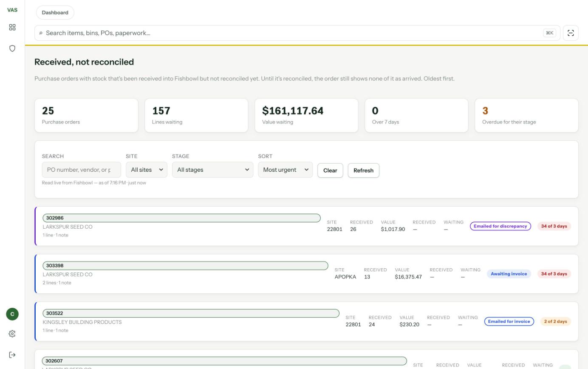Click the Refresh button

click(363, 170)
